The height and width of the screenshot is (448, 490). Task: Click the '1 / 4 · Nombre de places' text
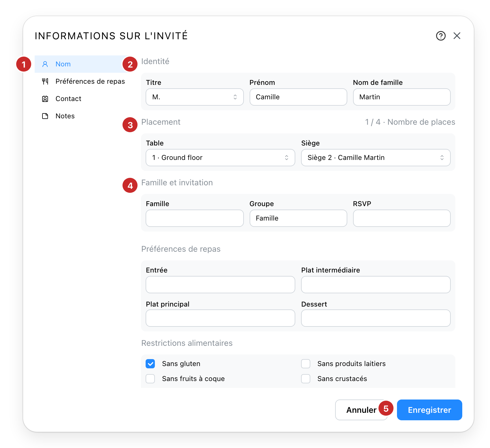pyautogui.click(x=410, y=122)
